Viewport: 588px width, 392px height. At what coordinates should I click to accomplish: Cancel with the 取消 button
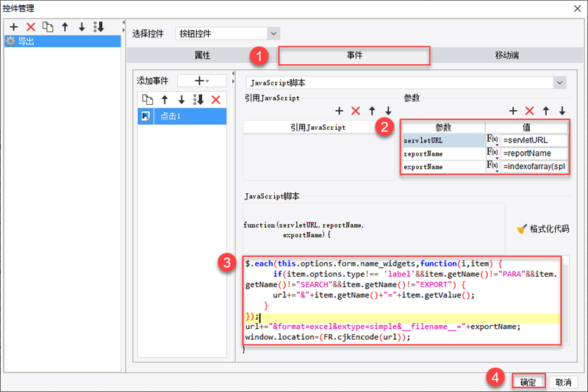coord(563,382)
